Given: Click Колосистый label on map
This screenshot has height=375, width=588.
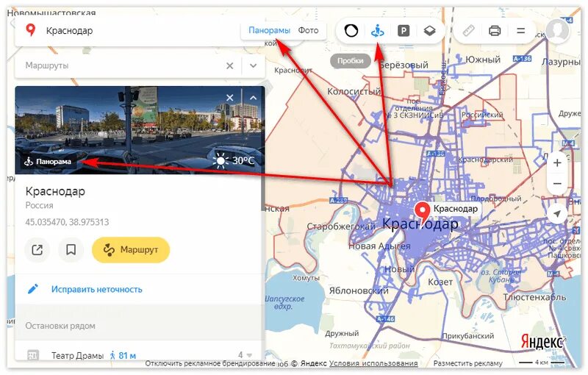Looking at the screenshot, I should pos(354,91).
